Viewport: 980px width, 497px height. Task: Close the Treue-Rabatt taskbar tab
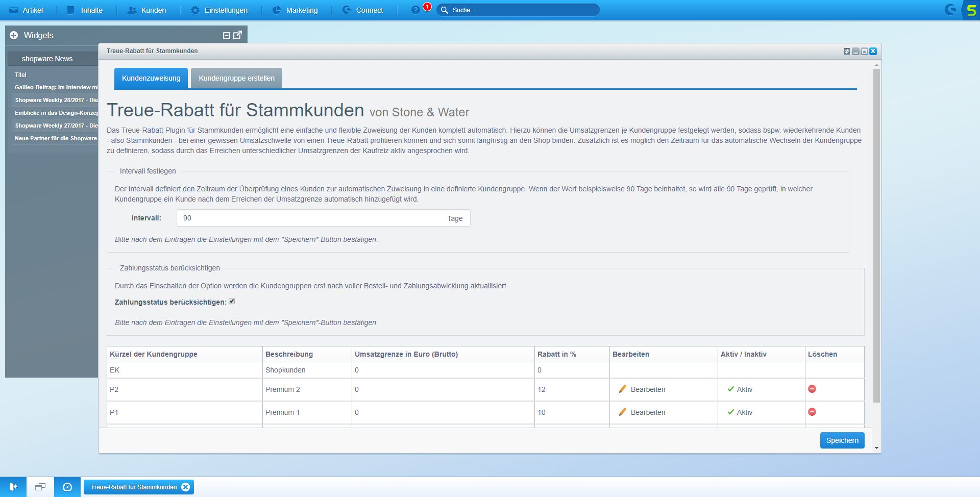186,487
